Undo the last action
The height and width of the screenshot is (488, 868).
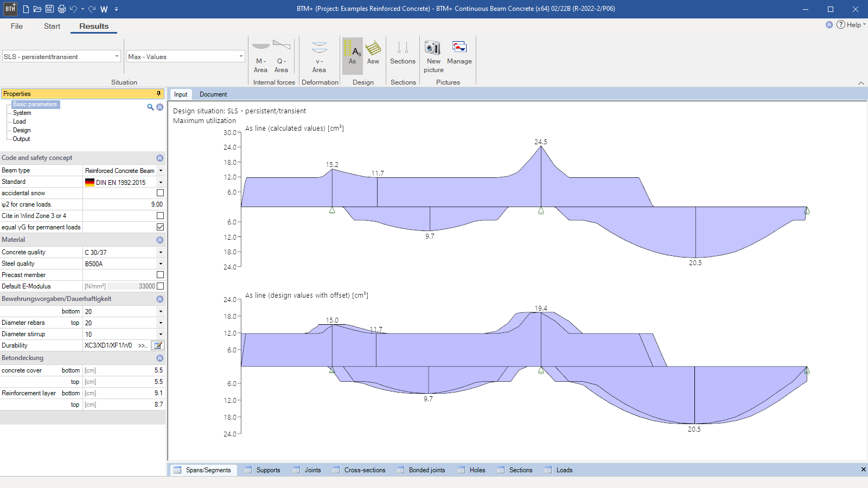point(73,9)
